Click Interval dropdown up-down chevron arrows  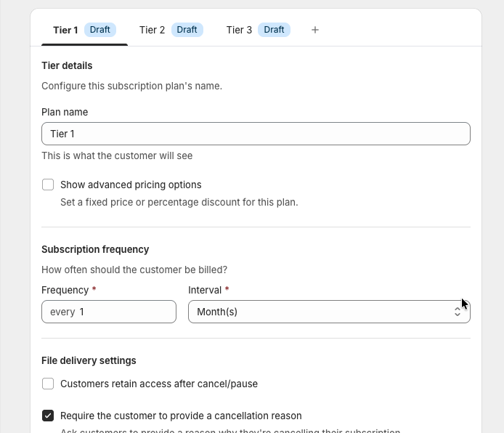pyautogui.click(x=458, y=312)
